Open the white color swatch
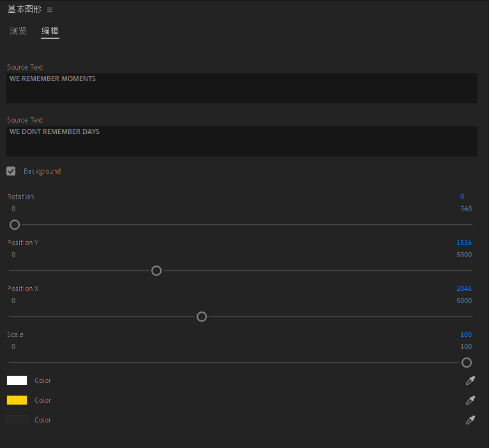Screen dimensions: 489x448 point(17,380)
